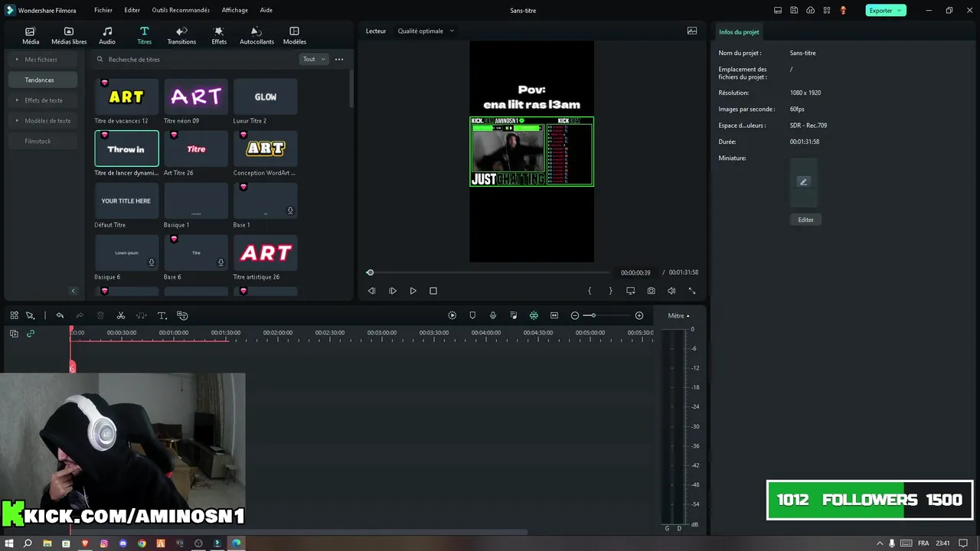Screen dimensions: 980x551
Task: Toggle the highlighted green snapping icon
Action: pyautogui.click(x=534, y=315)
